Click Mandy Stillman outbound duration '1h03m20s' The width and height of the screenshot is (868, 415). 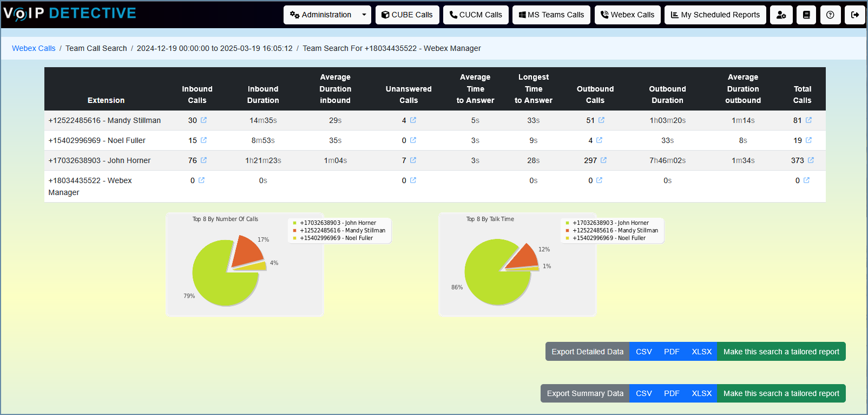pyautogui.click(x=667, y=120)
